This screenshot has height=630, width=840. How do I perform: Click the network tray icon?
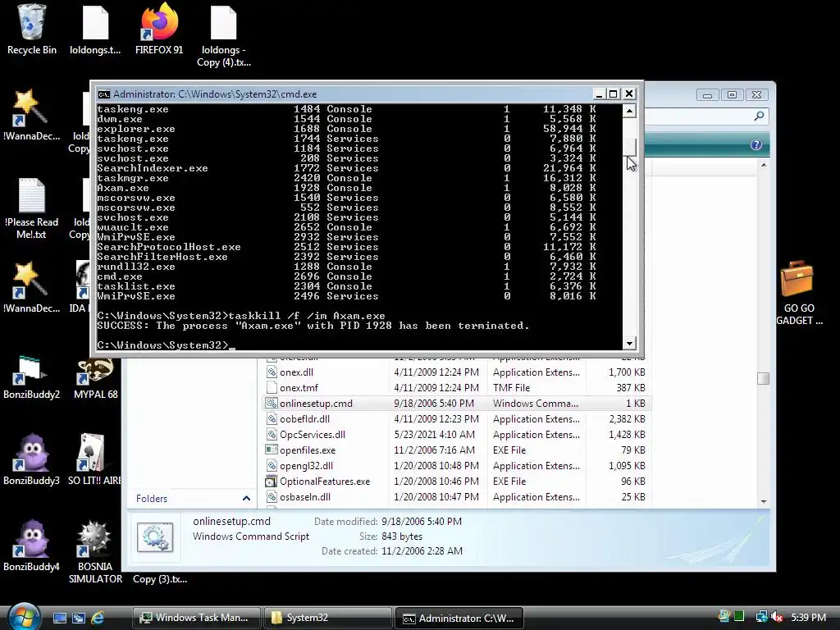click(761, 617)
